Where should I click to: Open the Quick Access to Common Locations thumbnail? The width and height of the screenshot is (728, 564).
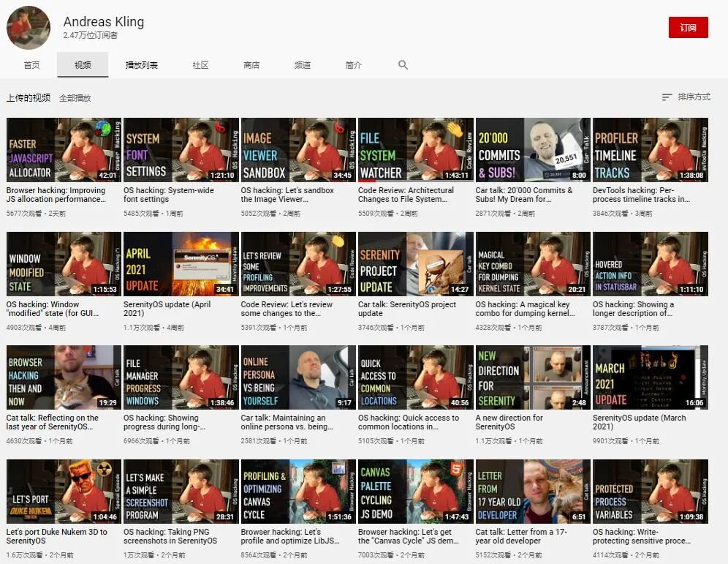tap(416, 377)
